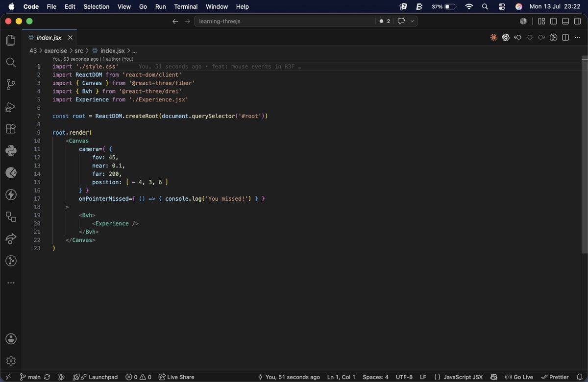Open macOS Control Center
The image size is (588, 382).
tap(502, 6)
